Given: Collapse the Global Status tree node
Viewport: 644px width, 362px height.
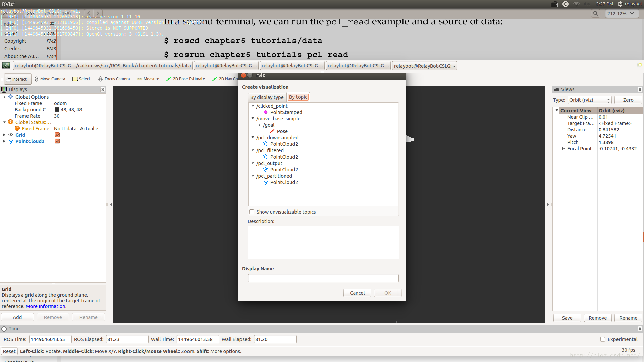Looking at the screenshot, I should [4, 122].
